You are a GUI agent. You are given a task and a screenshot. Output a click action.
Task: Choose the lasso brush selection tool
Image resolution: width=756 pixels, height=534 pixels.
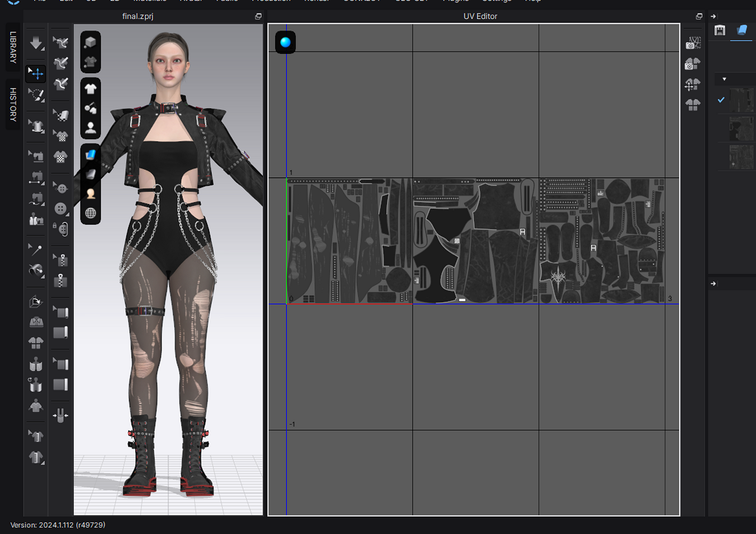pos(36,95)
